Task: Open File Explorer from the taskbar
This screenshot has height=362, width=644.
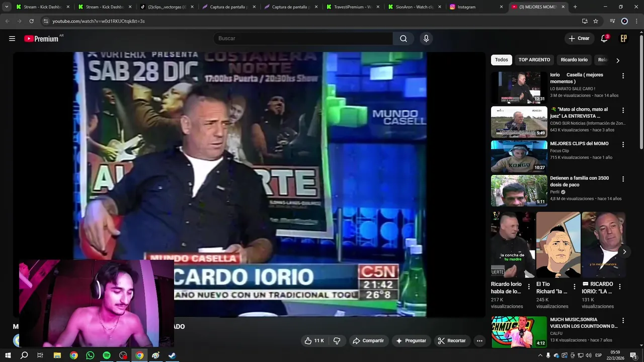Action: click(57, 355)
